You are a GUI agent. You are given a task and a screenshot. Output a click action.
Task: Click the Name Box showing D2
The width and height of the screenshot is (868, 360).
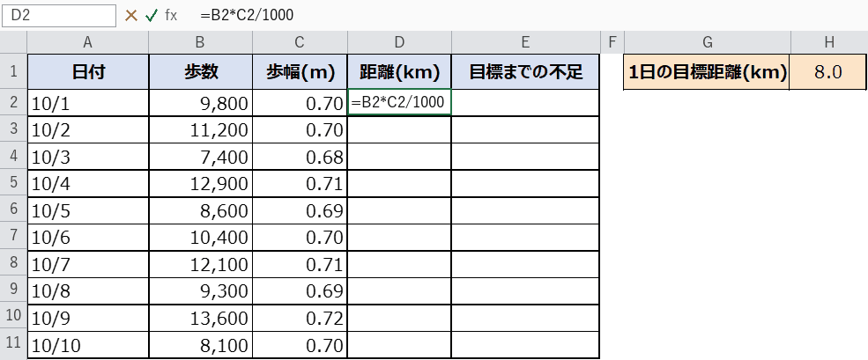tap(59, 16)
